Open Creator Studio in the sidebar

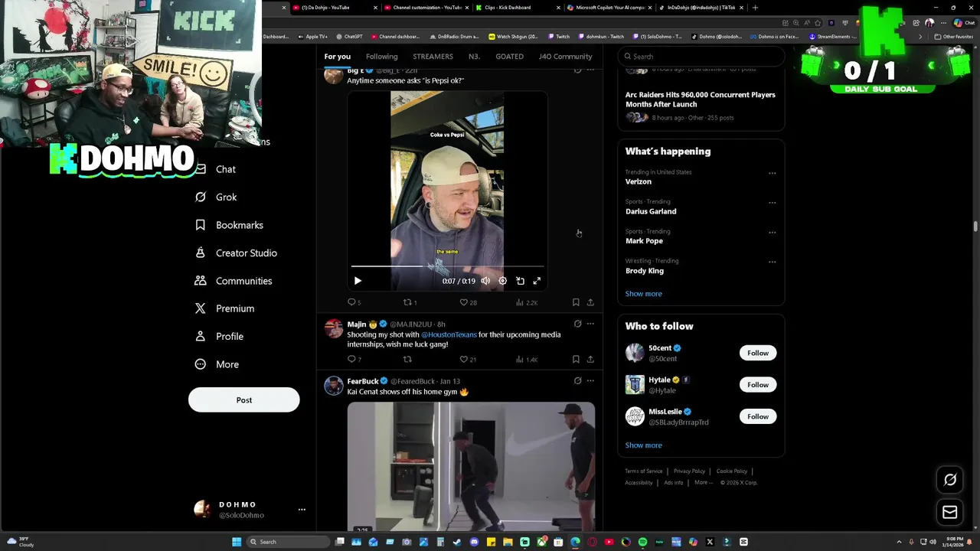pos(236,253)
